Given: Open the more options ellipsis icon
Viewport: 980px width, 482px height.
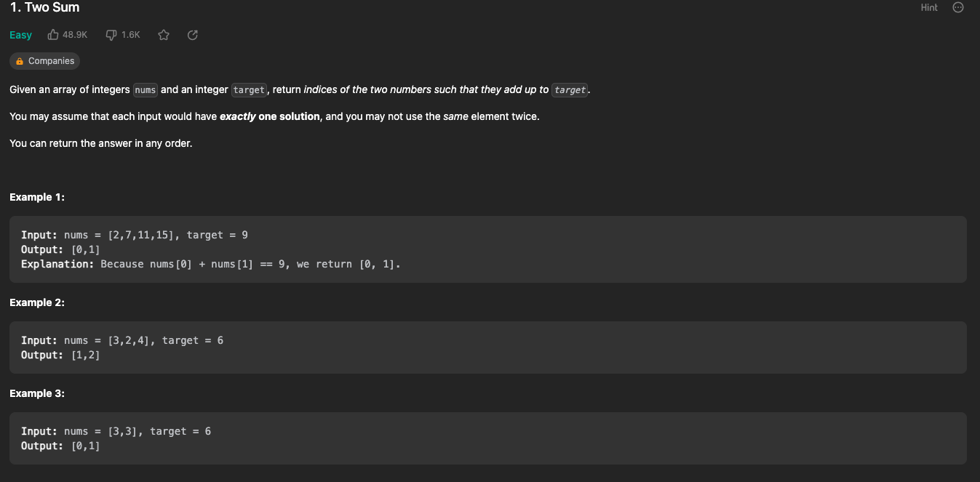Looking at the screenshot, I should pyautogui.click(x=958, y=8).
